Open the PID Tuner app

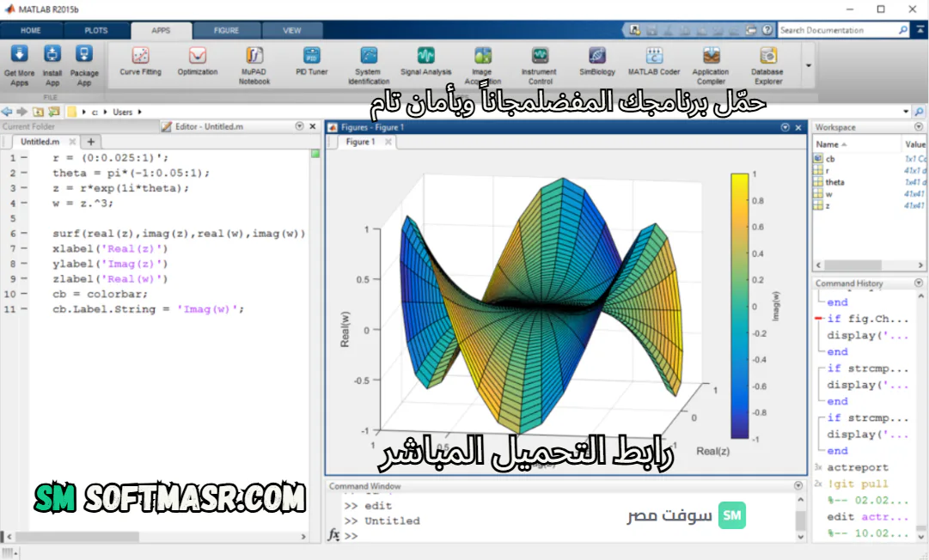point(312,62)
